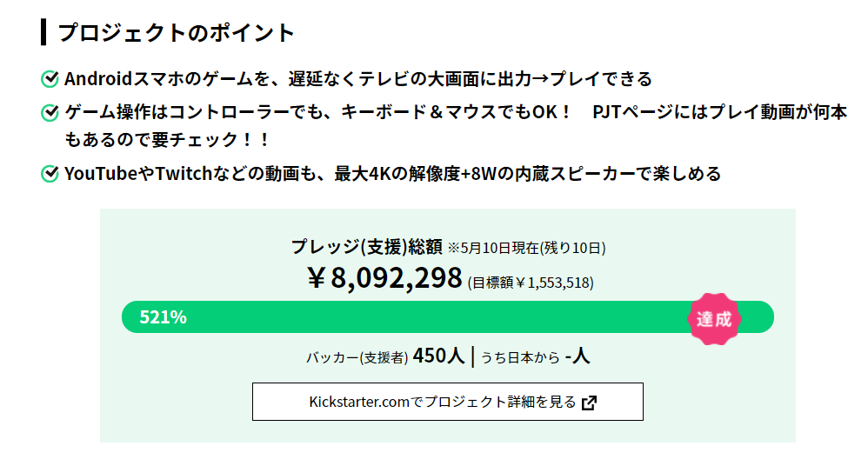Click the pledge total ¥8,092,298
The height and width of the screenshot is (466, 868).
tap(384, 278)
